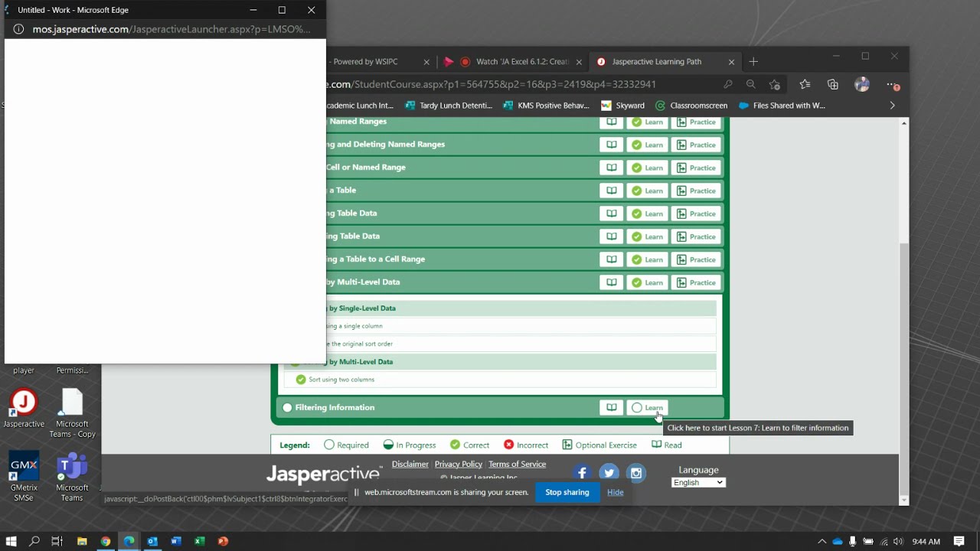Open KMS Positive Behavior bookmark

click(x=546, y=106)
